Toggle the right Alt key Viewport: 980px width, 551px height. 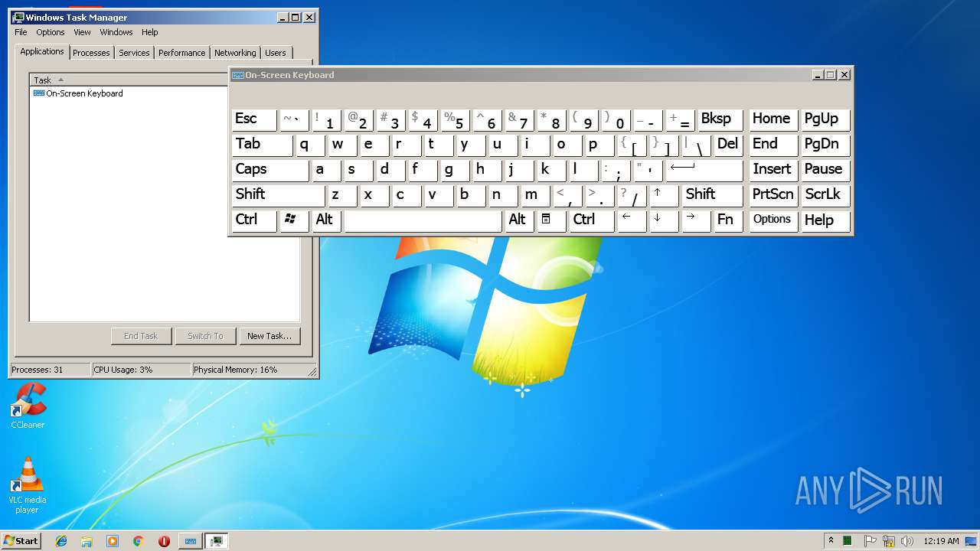519,220
